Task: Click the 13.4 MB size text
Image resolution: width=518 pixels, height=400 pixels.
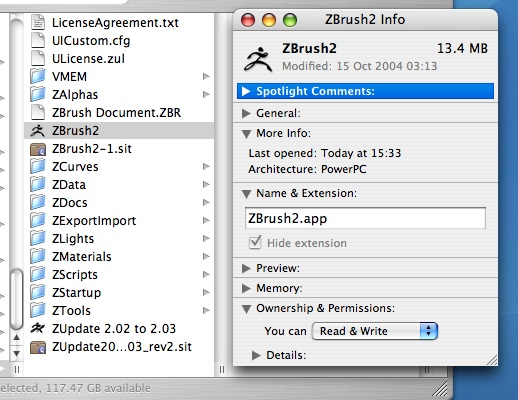Action: point(462,48)
